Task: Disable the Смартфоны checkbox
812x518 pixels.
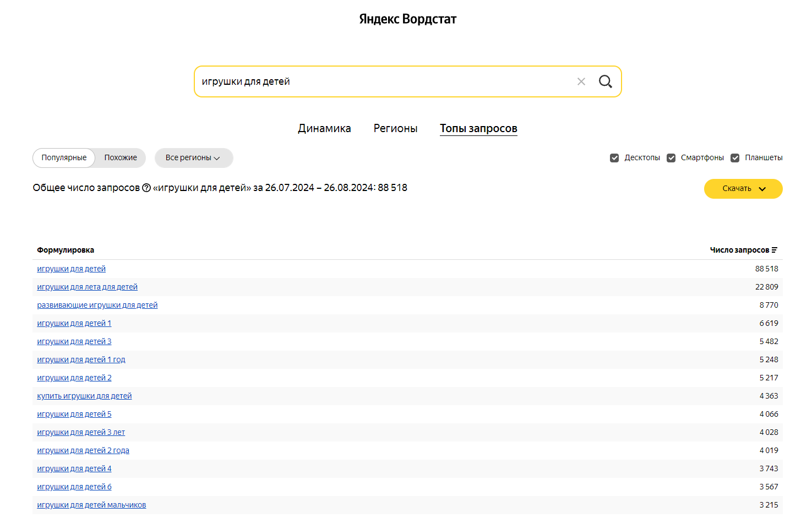Action: [x=672, y=157]
